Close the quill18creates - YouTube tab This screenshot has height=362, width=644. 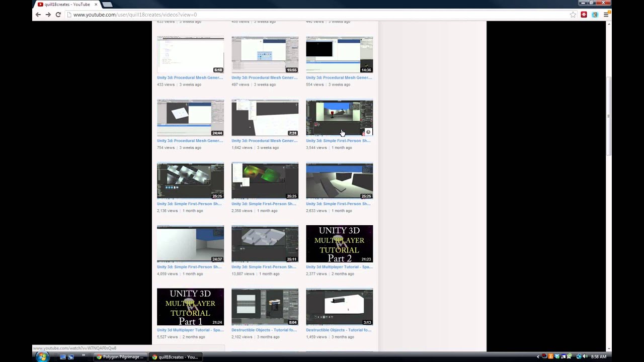click(x=96, y=5)
